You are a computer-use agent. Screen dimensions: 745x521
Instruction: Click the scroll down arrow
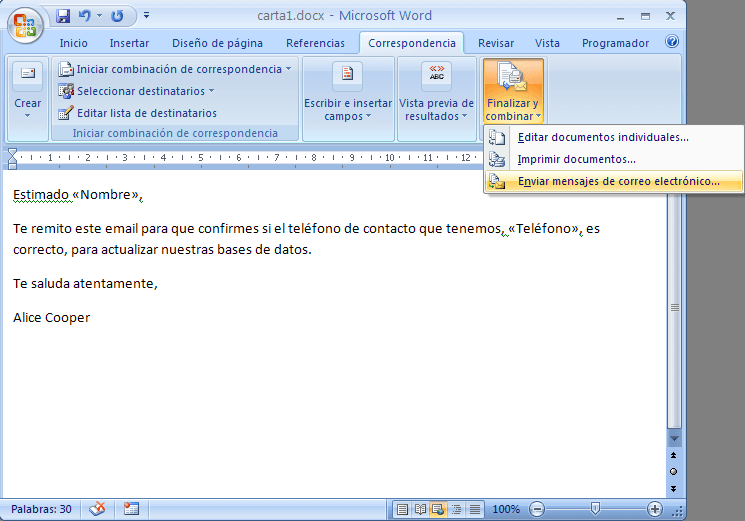674,439
